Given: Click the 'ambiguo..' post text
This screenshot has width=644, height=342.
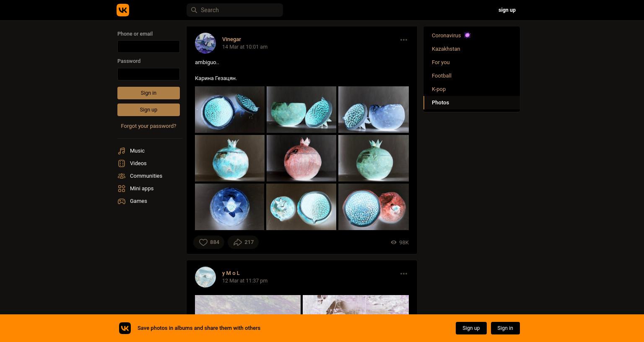Looking at the screenshot, I should coord(207,62).
